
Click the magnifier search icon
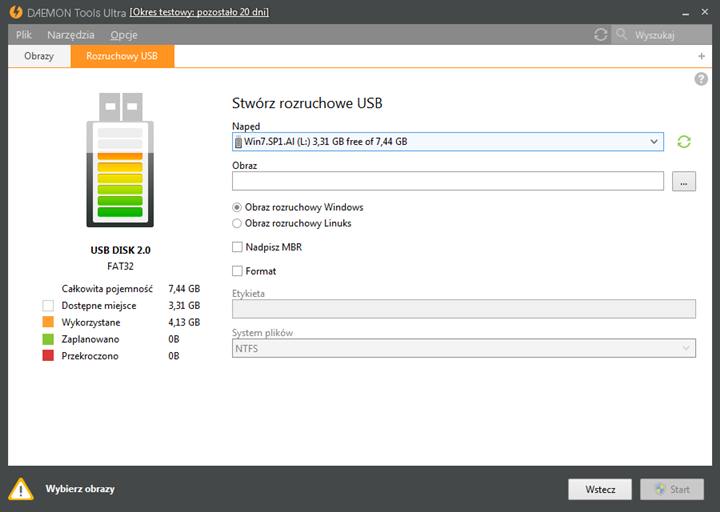coord(621,34)
